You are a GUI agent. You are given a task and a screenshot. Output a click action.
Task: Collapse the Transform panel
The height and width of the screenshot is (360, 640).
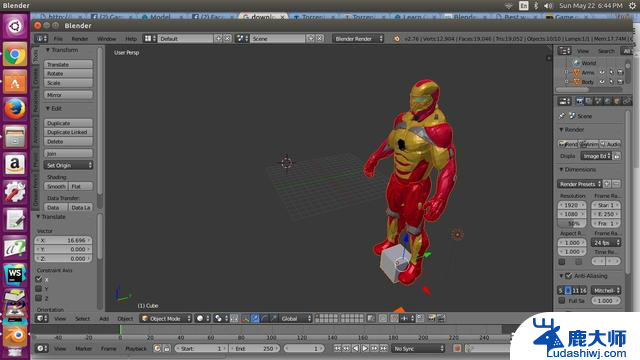(x=47, y=50)
